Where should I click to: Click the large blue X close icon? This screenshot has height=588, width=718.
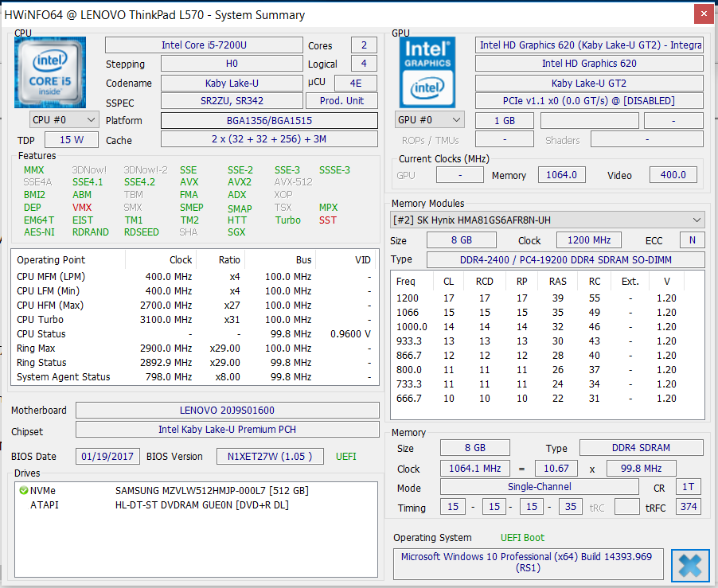[689, 566]
